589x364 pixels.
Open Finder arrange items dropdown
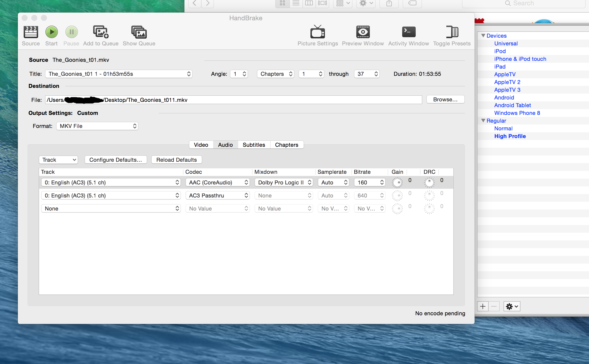point(343,3)
